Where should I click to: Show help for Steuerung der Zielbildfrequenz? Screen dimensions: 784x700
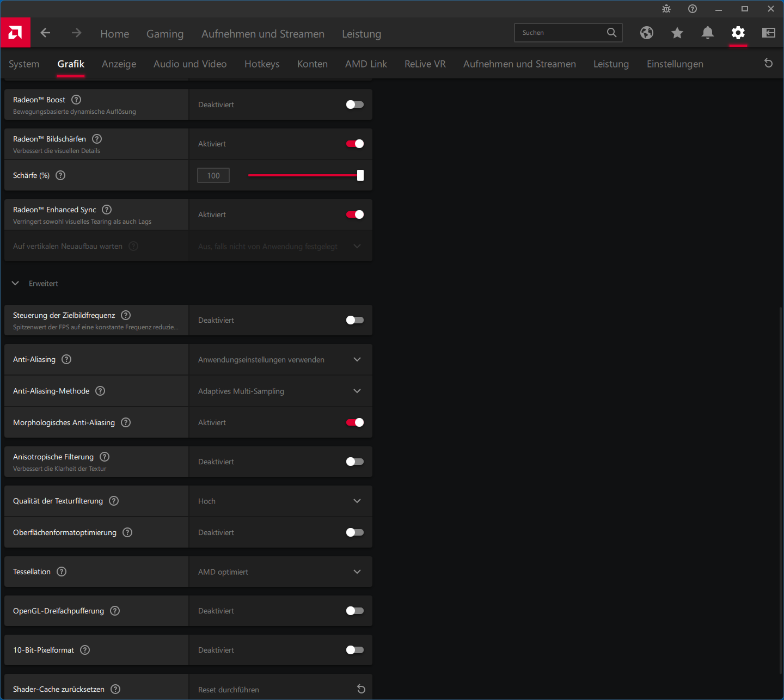point(126,315)
